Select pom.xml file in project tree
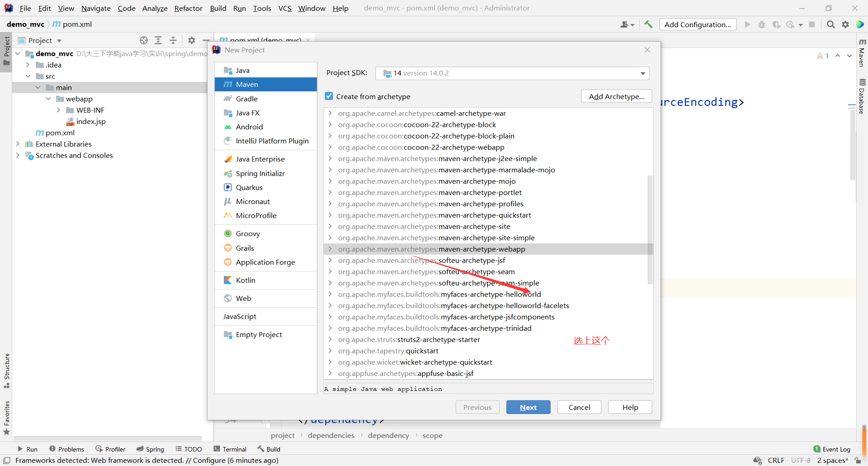The width and height of the screenshot is (868, 466). (x=55, y=133)
